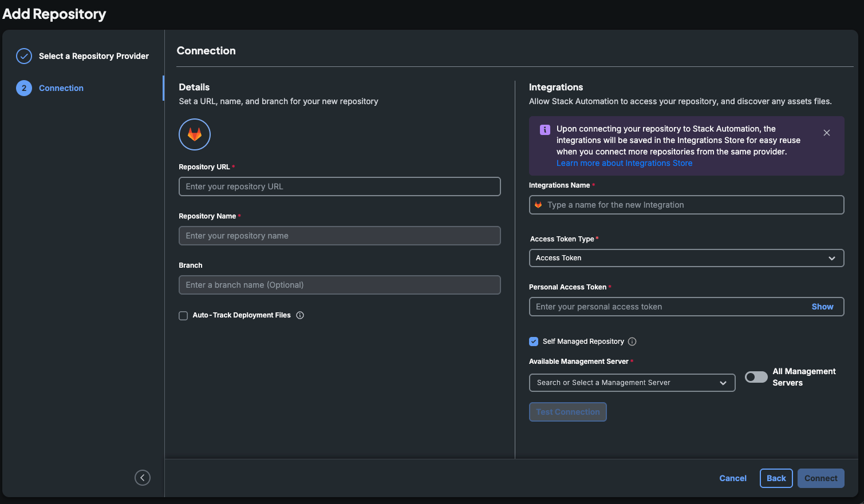This screenshot has width=864, height=504.
Task: Click chevron of Management Server dropdown
Action: (723, 383)
